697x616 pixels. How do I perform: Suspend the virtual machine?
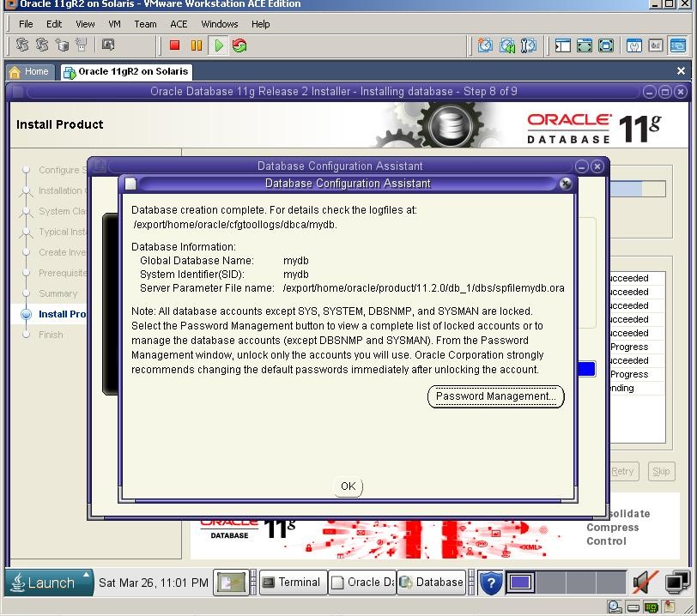tap(197, 45)
